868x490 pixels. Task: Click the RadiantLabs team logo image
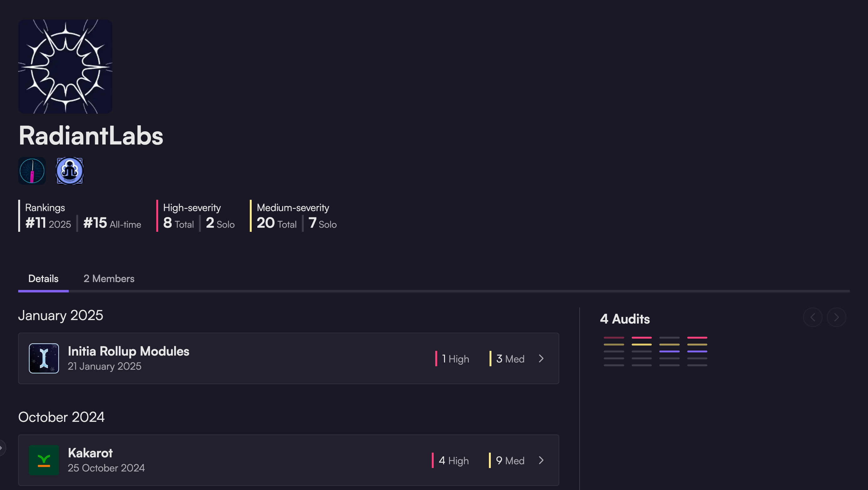coord(65,67)
